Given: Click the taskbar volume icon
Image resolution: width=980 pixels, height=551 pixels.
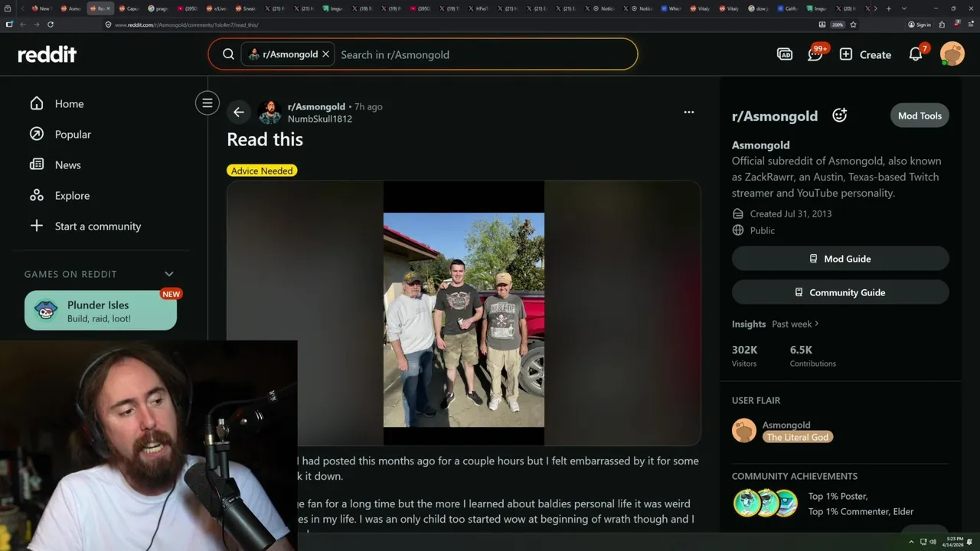Looking at the screenshot, I should 933,542.
